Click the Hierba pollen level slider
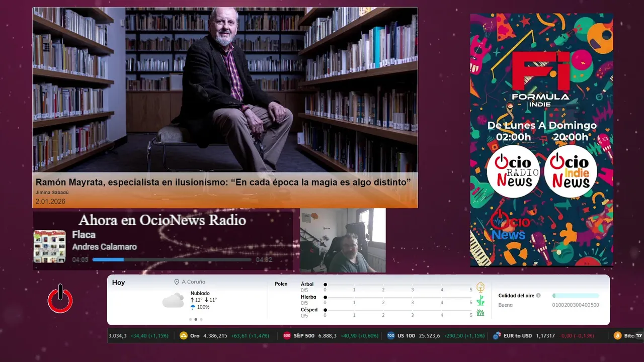Image resolution: width=644 pixels, height=362 pixels. pos(398,298)
